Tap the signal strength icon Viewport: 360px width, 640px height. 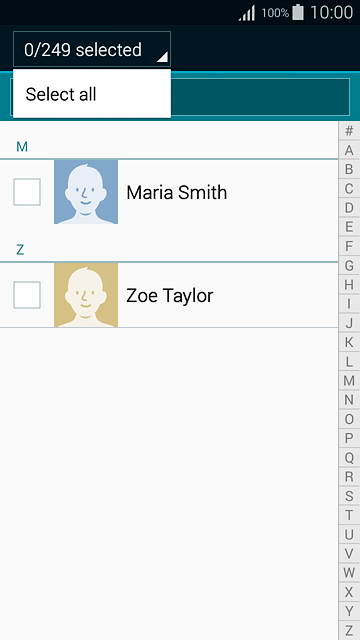[x=247, y=13]
